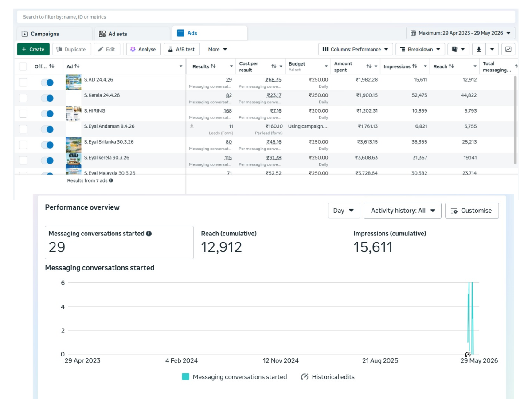Click the Duplicate button
Screen dimensions: 532x399
pos(72,49)
